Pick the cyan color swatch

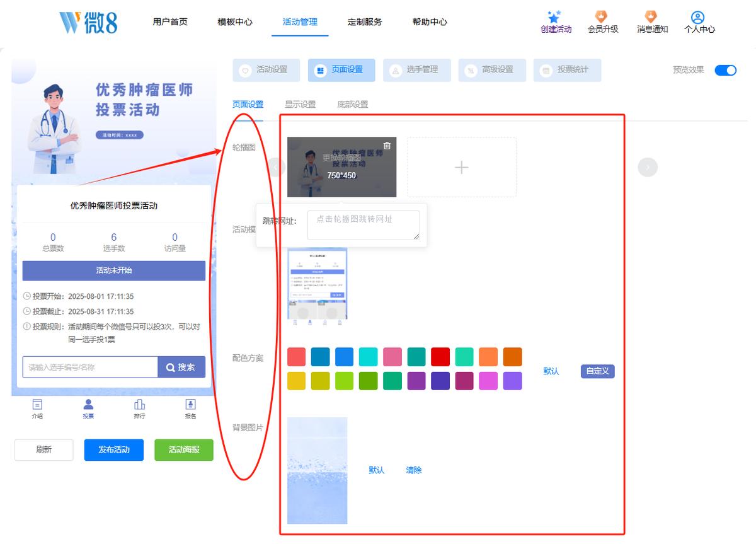click(x=369, y=357)
